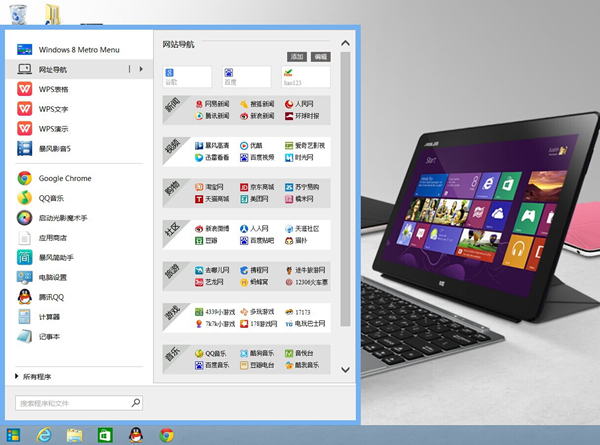Click the search programs and files field

click(x=79, y=403)
